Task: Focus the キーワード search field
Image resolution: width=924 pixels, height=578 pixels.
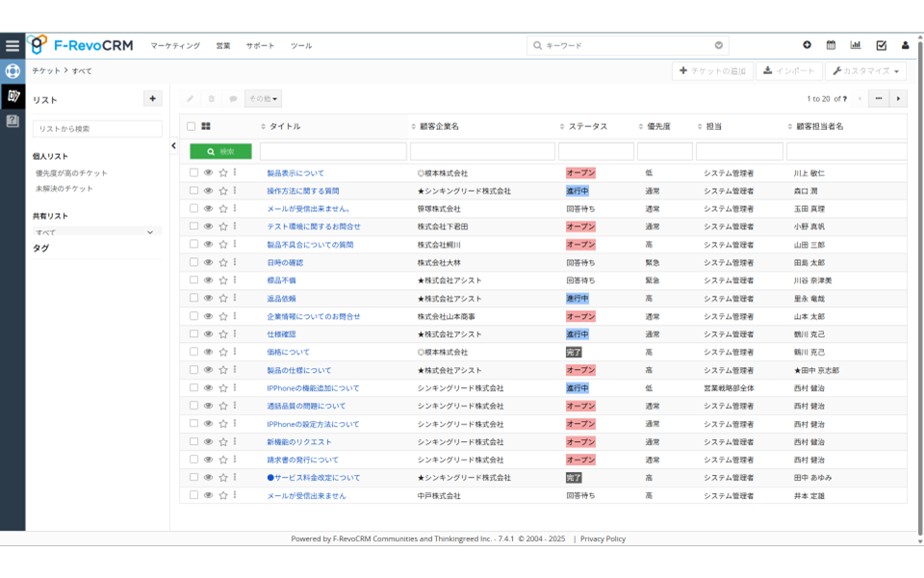Action: (x=628, y=45)
